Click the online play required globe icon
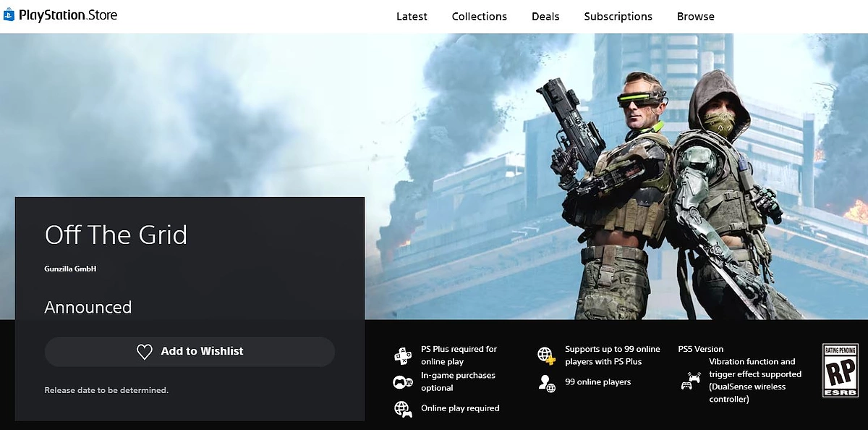Screen dimensions: 868x430 tap(403, 409)
